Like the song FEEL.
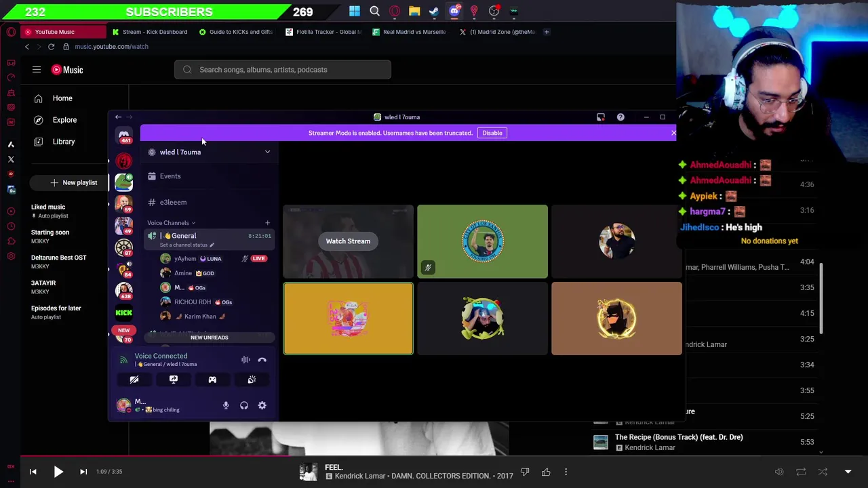The width and height of the screenshot is (868, 488). [x=546, y=472]
